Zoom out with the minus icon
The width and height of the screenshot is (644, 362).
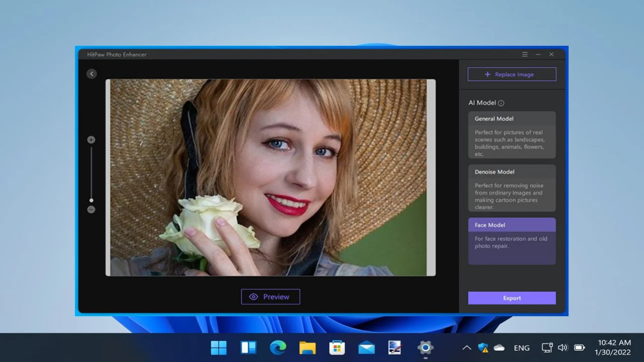91,210
